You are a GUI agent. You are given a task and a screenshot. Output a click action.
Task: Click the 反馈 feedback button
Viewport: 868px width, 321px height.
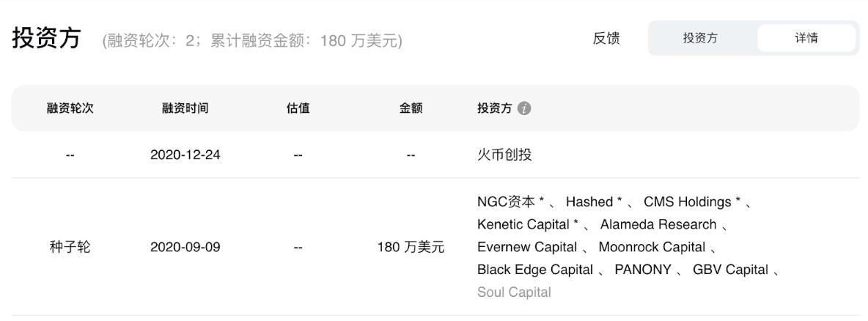point(606,39)
